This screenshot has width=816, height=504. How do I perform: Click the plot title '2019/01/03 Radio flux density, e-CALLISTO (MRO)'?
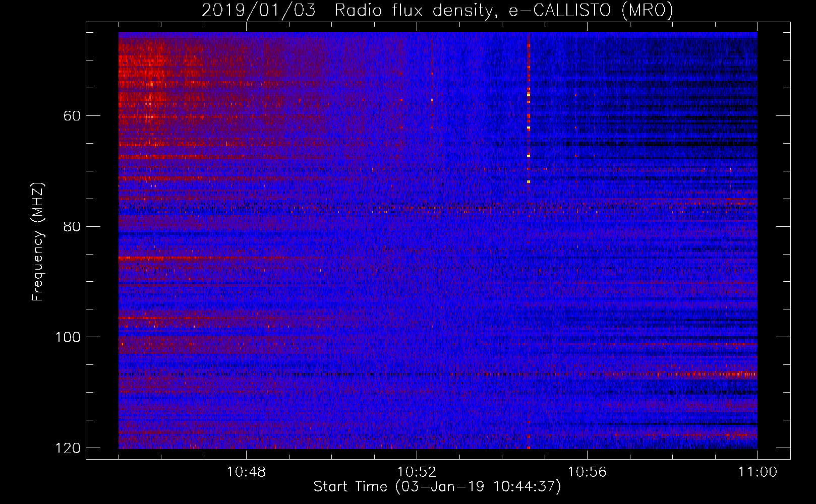pyautogui.click(x=437, y=10)
